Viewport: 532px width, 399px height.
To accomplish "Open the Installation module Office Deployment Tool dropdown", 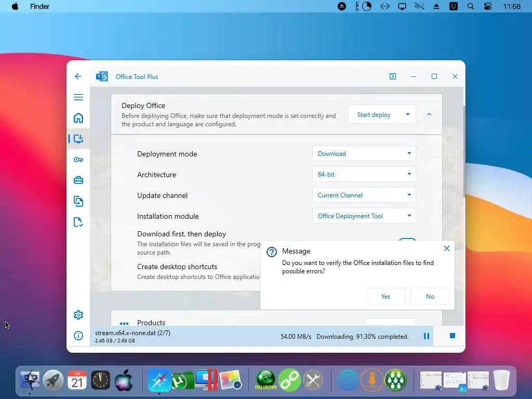I will (364, 216).
